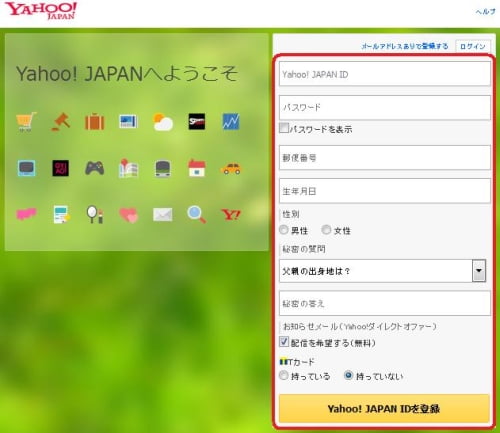This screenshot has height=433, width=500.
Task: Open the finance chart icon
Action: pos(231,122)
